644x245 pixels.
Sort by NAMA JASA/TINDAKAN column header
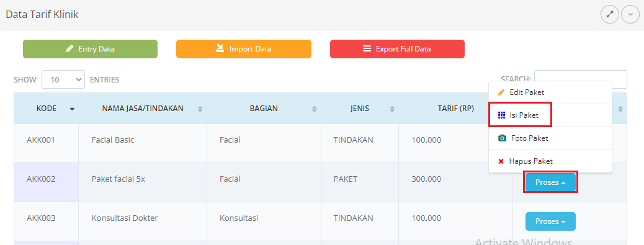coord(143,109)
